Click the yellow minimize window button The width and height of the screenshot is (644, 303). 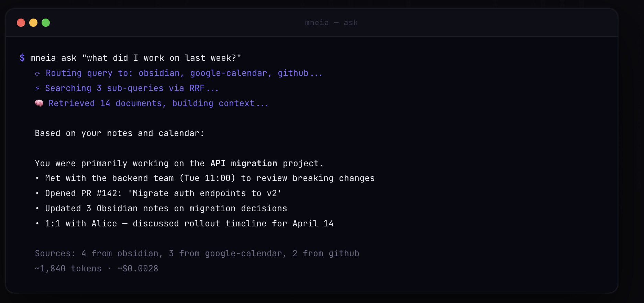pyautogui.click(x=33, y=23)
